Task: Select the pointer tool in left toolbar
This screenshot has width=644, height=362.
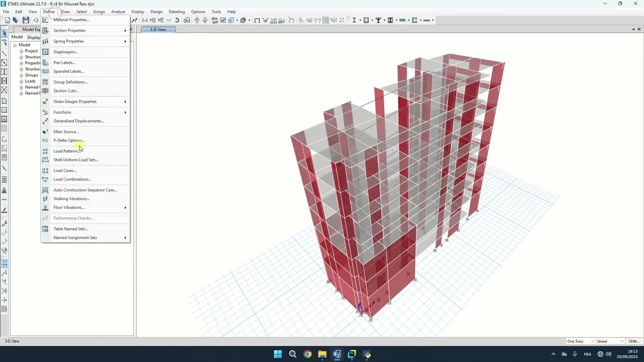Action: pyautogui.click(x=5, y=33)
